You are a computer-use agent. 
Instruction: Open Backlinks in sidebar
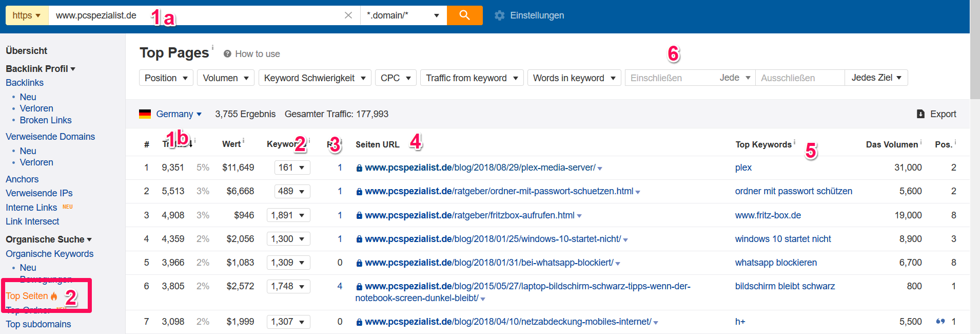coord(25,83)
